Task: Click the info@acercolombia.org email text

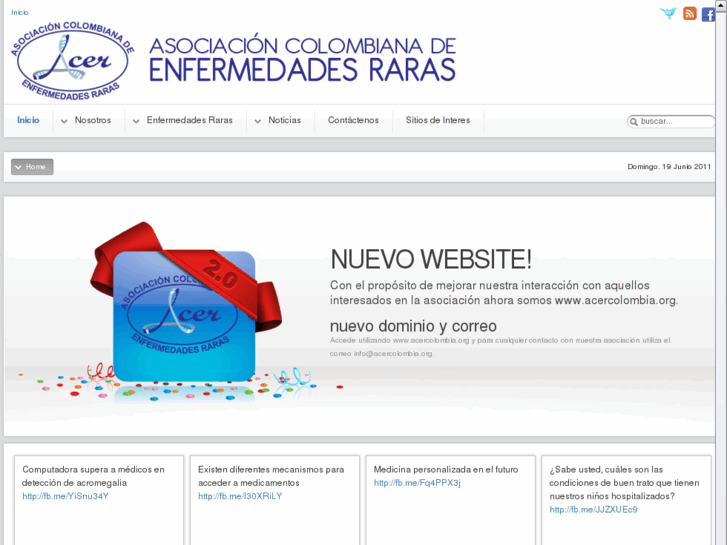Action: click(x=393, y=353)
